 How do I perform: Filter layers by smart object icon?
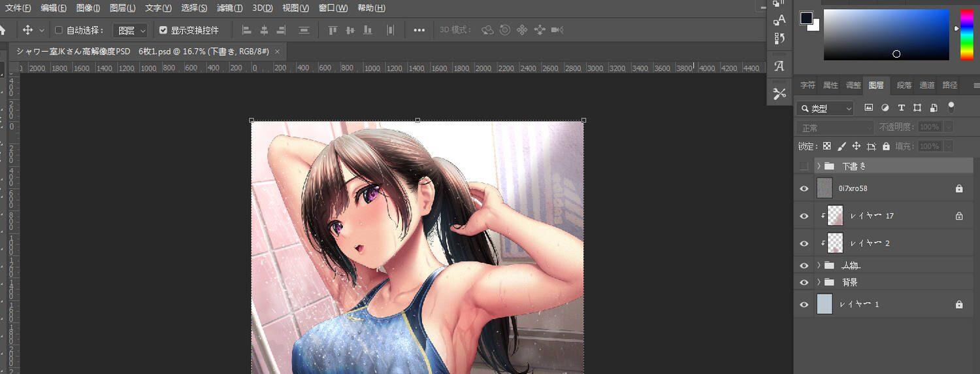(x=934, y=108)
